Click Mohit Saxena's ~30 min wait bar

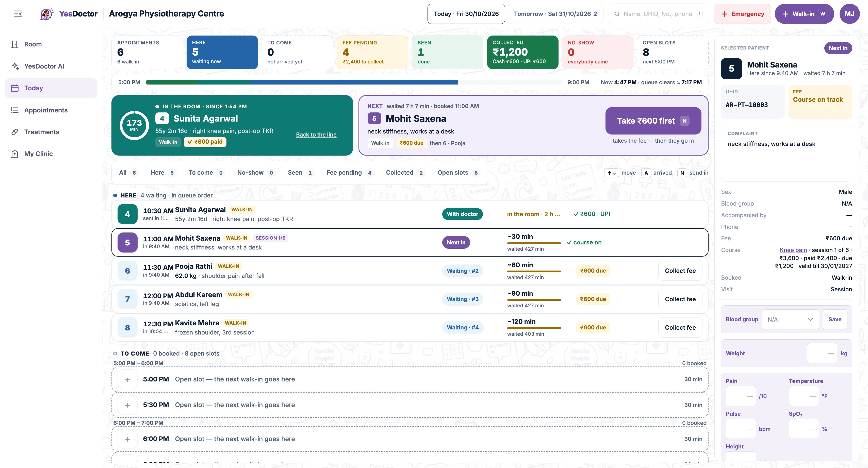[534, 243]
